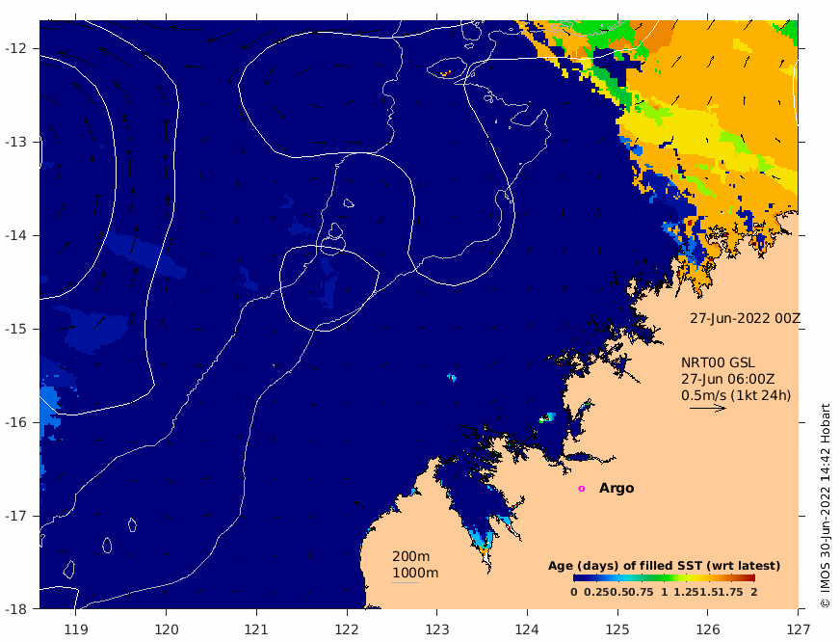The height and width of the screenshot is (642, 840).
Task: Click longitude label 126
Action: click(x=708, y=629)
